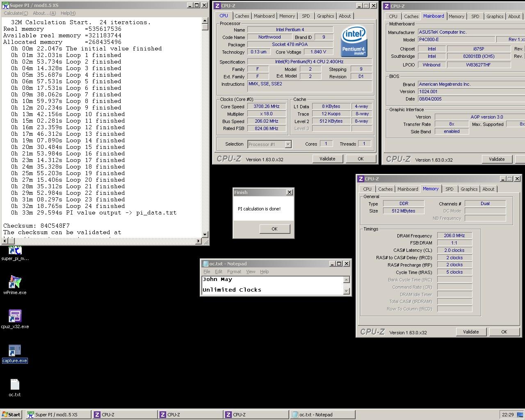Switch to Mainboard tab in CPU window
Viewport: 525px width, 420px height.
click(264, 16)
